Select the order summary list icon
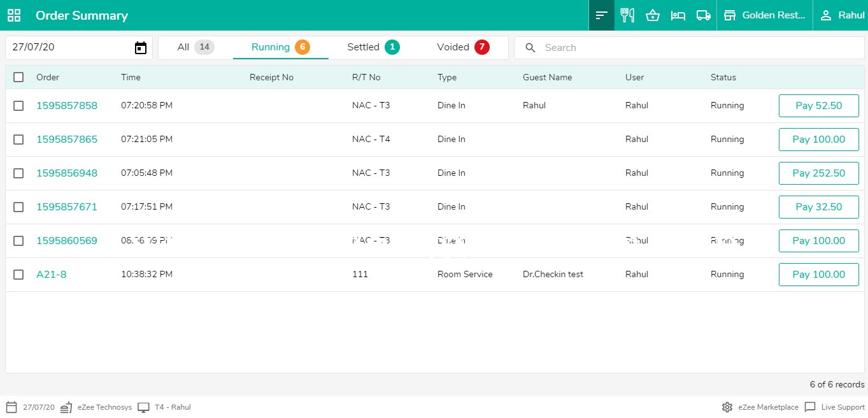This screenshot has width=868, height=418. [602, 15]
